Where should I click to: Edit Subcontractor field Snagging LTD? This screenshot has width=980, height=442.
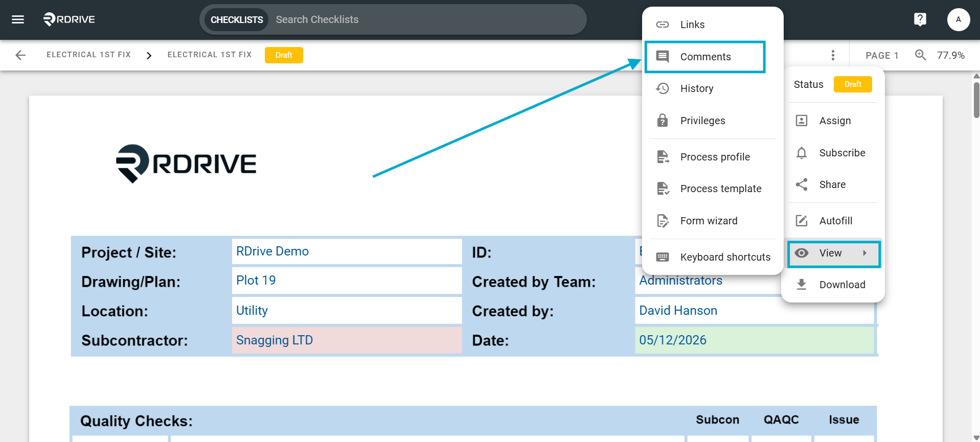pos(347,340)
